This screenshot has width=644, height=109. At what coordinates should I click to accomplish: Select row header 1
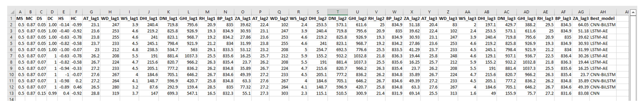click(x=11, y=19)
